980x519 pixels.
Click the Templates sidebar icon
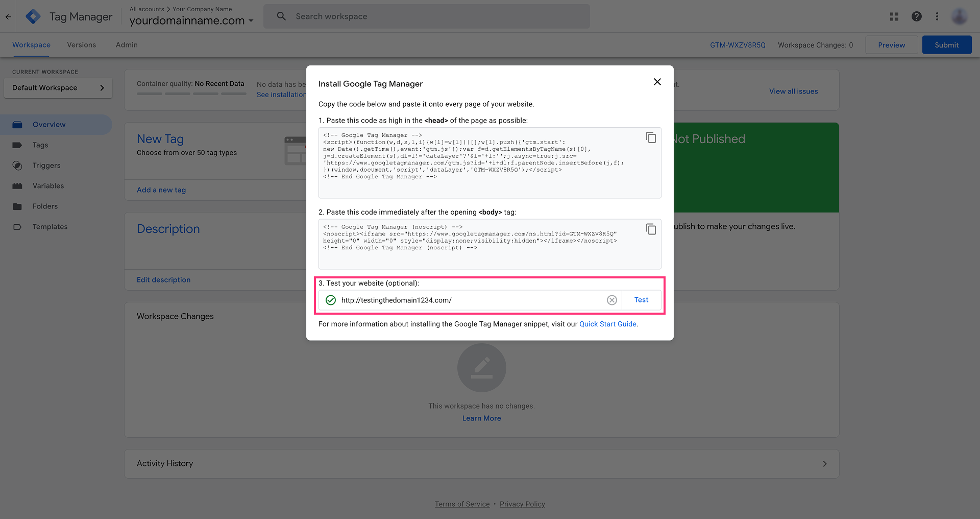(17, 227)
